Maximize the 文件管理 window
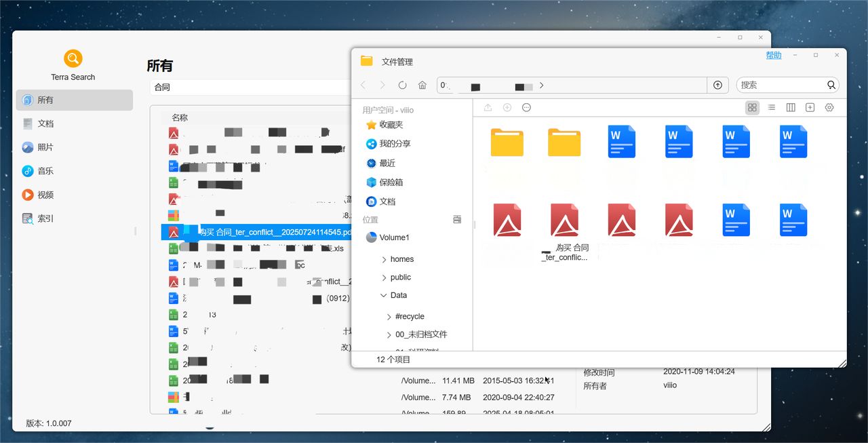 tap(816, 55)
